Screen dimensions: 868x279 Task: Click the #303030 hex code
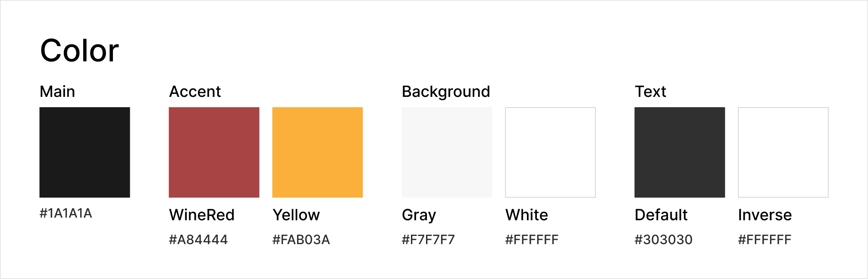coord(664,240)
